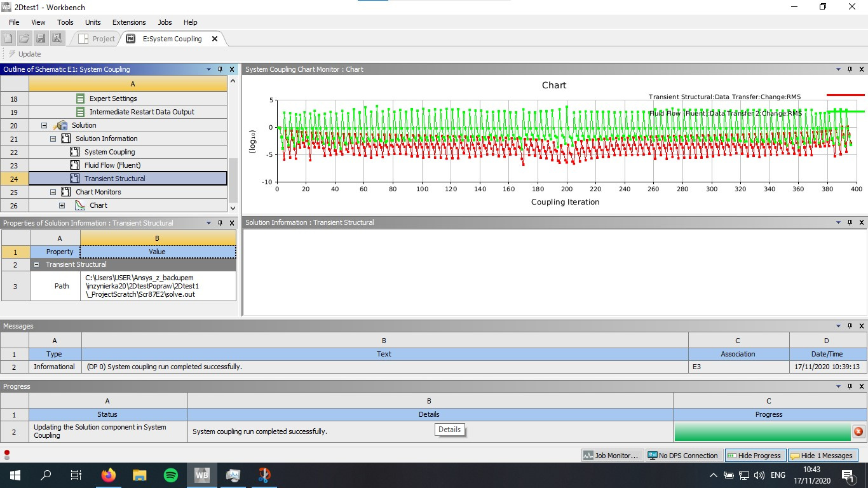Pin the Solution Information text panel
This screenshot has height=488, width=868.
click(x=850, y=222)
